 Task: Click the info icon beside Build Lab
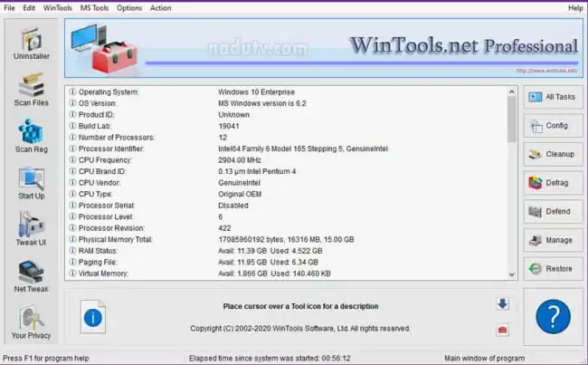72,126
